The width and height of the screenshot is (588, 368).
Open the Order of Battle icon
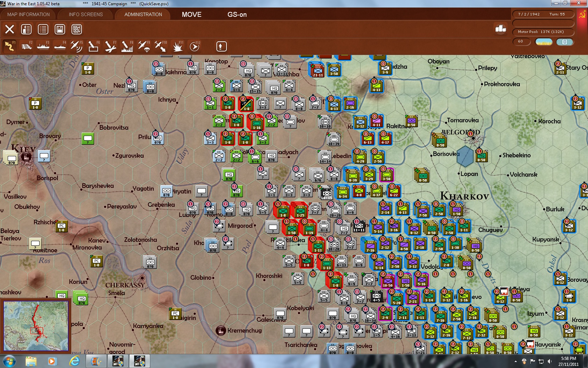tap(26, 29)
